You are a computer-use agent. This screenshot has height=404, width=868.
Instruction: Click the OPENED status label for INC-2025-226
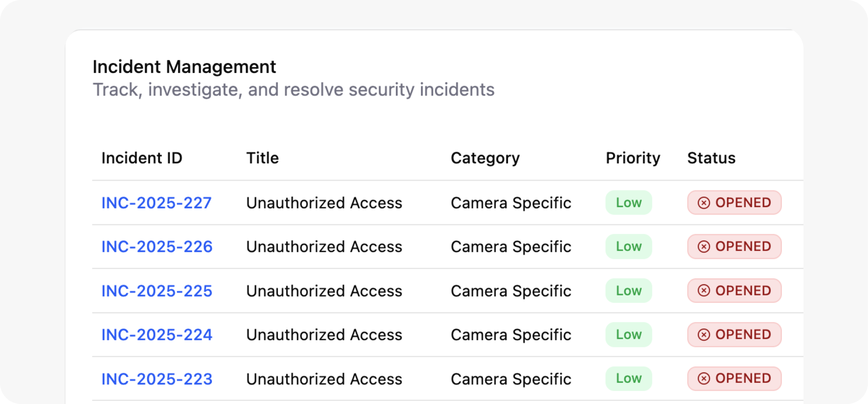coord(743,246)
